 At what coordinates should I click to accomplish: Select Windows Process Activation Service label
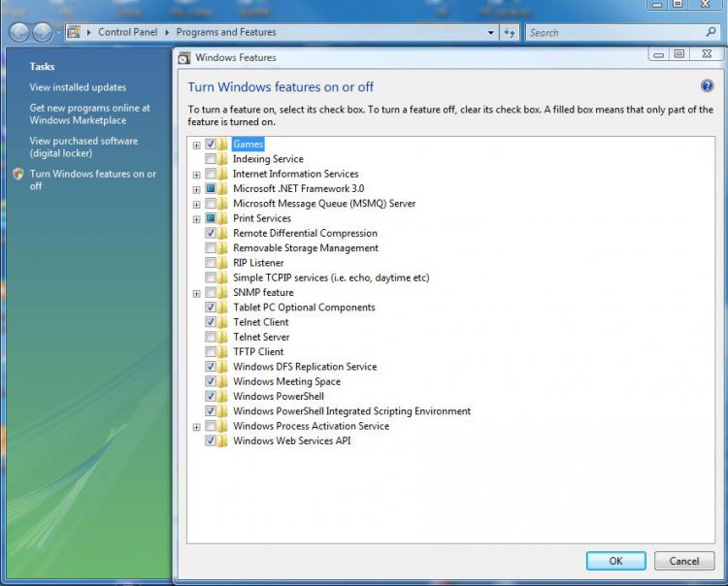click(x=311, y=426)
